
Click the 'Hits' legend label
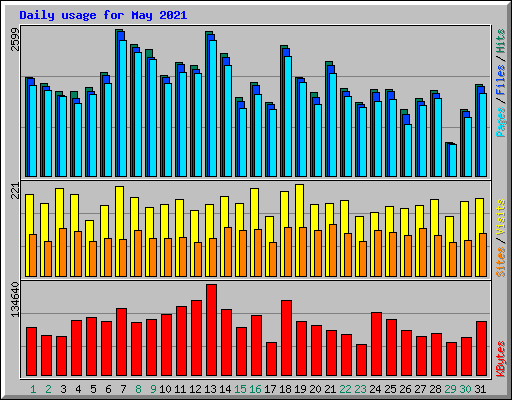click(501, 41)
